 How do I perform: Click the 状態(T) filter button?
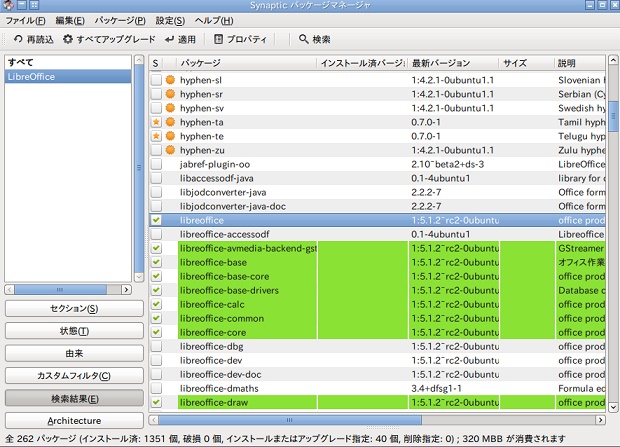click(74, 331)
